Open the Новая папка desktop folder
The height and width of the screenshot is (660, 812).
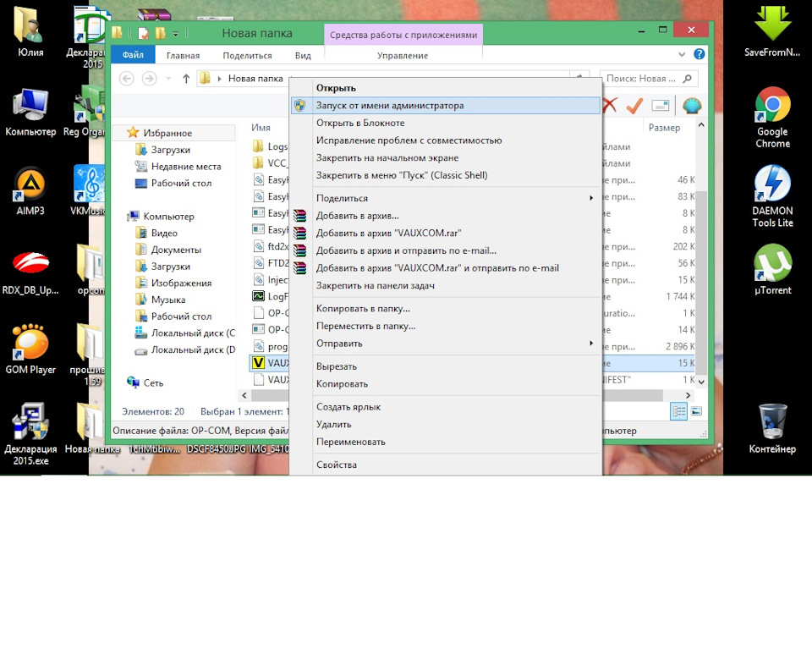pos(91,428)
